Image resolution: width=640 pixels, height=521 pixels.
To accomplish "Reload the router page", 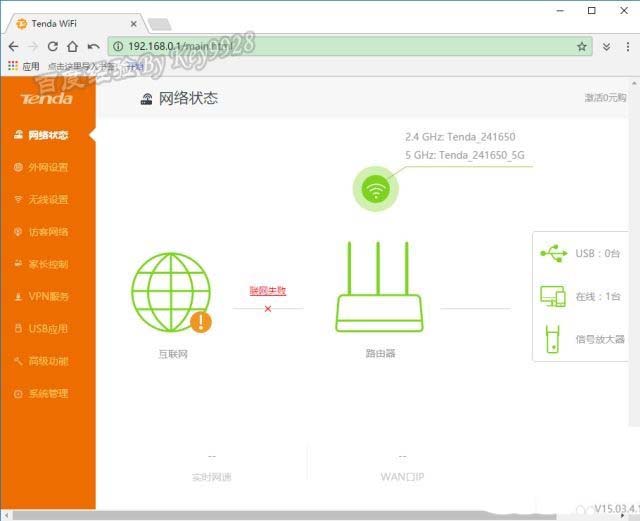I will click(x=52, y=46).
